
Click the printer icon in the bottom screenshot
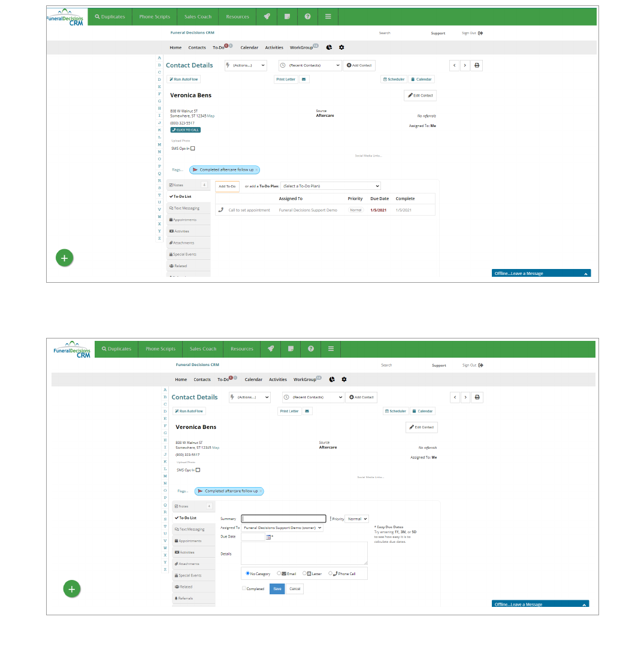pos(477,397)
